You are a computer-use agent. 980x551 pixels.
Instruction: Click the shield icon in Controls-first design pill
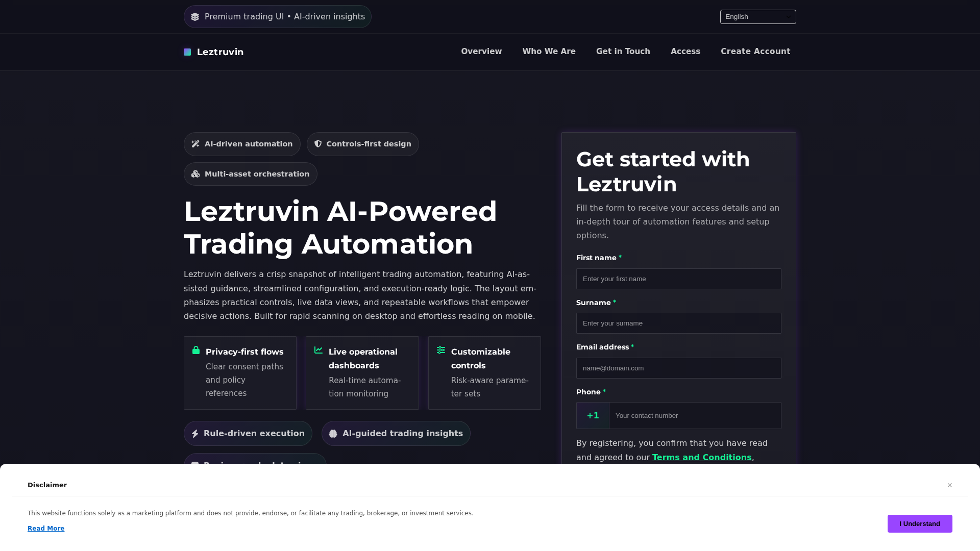(318, 144)
